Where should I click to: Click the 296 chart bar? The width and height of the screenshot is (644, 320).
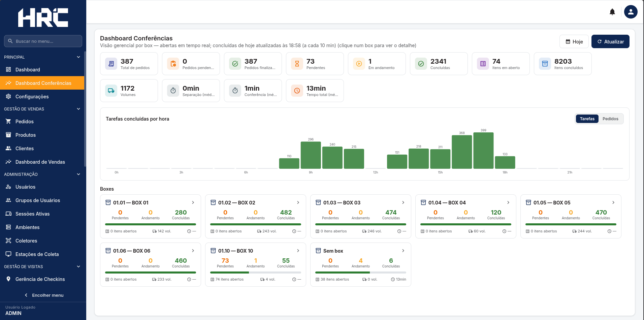(311, 155)
